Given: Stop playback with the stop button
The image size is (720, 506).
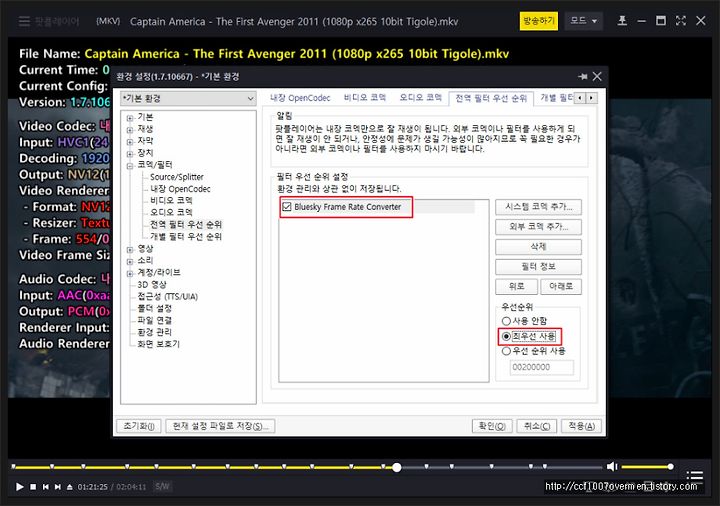Looking at the screenshot, I should pyautogui.click(x=33, y=486).
